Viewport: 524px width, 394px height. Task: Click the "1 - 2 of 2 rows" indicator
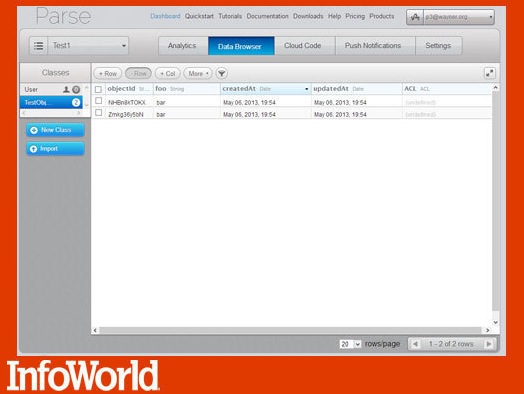tap(451, 344)
